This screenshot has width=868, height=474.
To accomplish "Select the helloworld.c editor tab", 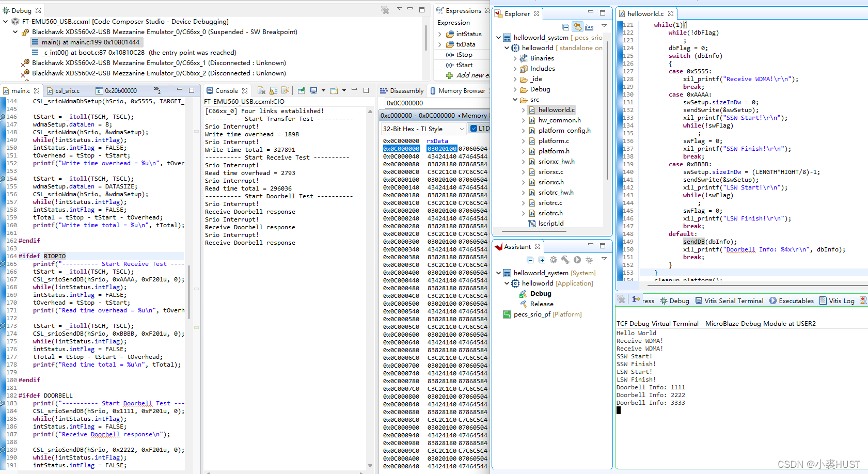I will (645, 14).
